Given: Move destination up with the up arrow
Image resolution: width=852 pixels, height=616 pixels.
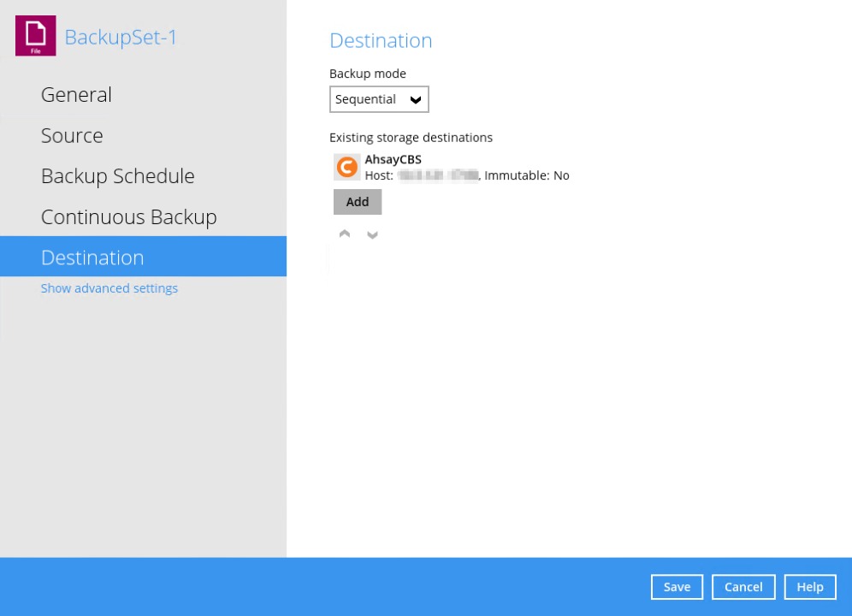Looking at the screenshot, I should [345, 234].
